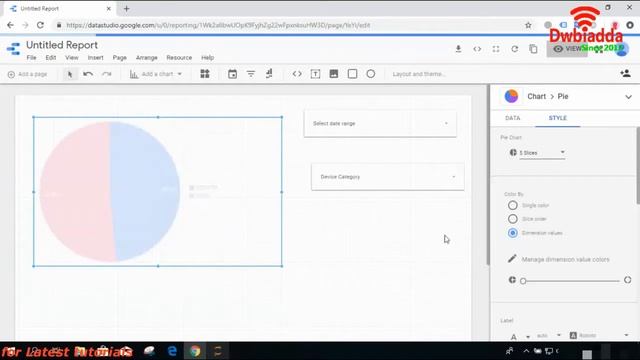Go back in browser history
The width and height of the screenshot is (640, 360).
(x=10, y=25)
